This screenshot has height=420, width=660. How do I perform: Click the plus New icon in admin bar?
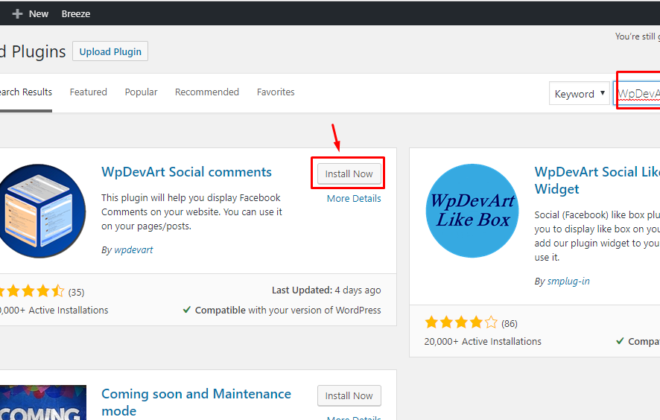pyautogui.click(x=17, y=14)
